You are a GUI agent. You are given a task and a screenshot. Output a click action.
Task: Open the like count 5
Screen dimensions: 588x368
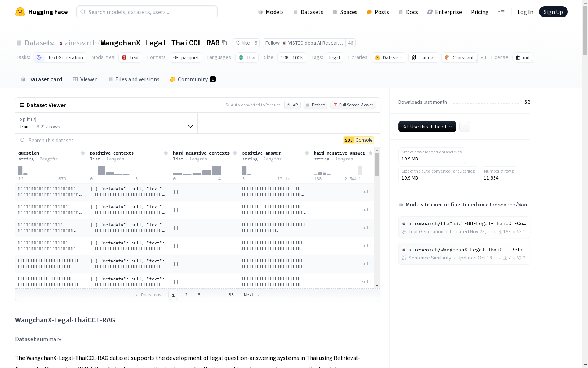pos(256,43)
